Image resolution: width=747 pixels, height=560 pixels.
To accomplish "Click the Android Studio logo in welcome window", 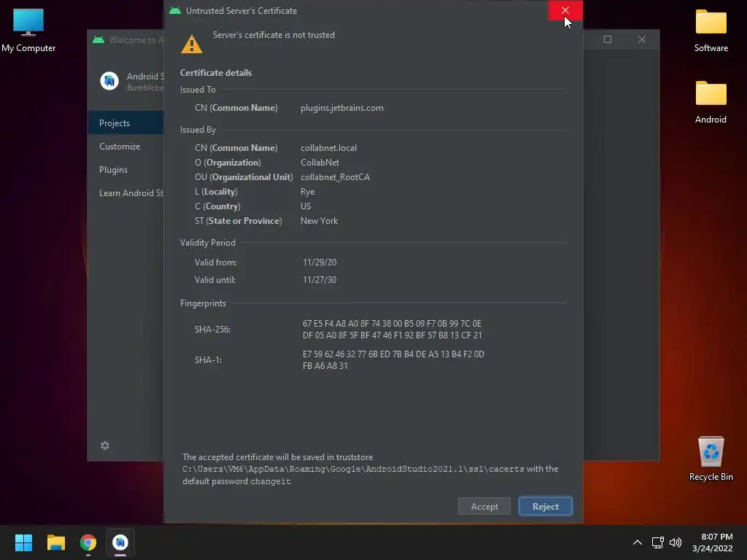I will coord(109,81).
